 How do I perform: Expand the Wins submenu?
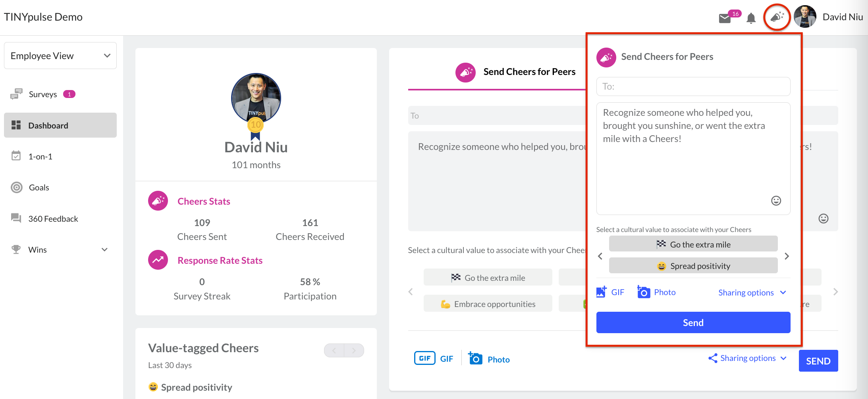coord(104,250)
